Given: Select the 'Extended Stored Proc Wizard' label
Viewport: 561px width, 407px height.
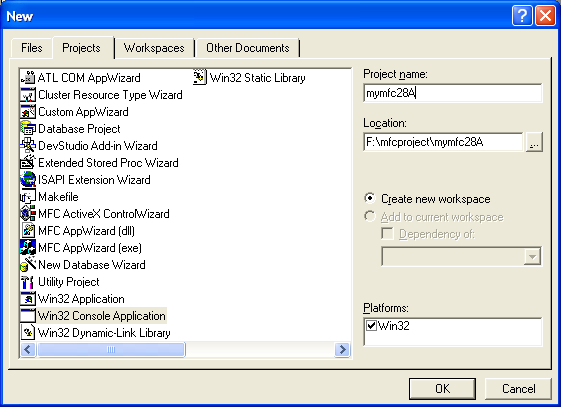Looking at the screenshot, I should point(108,163).
